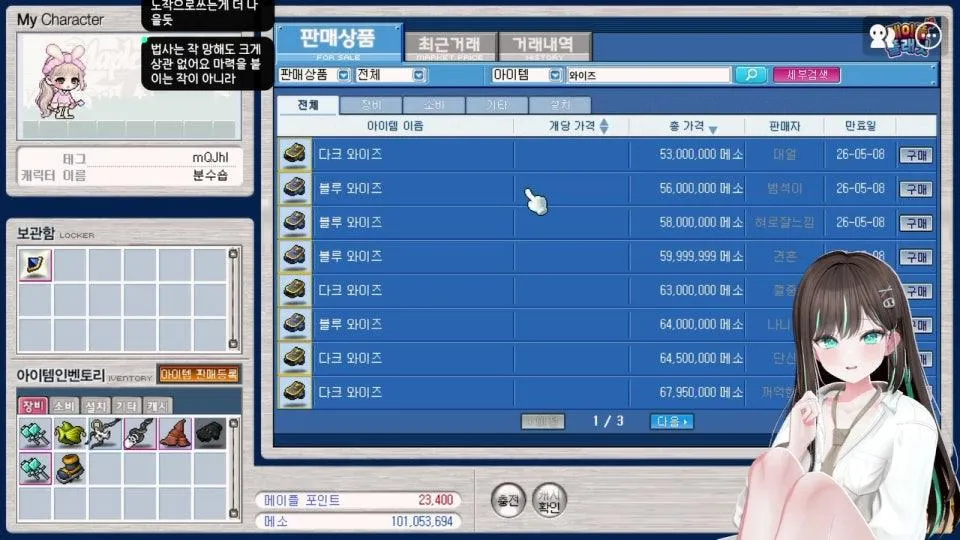Select the 장비 category tab in results
This screenshot has width=960, height=540.
(x=371, y=105)
